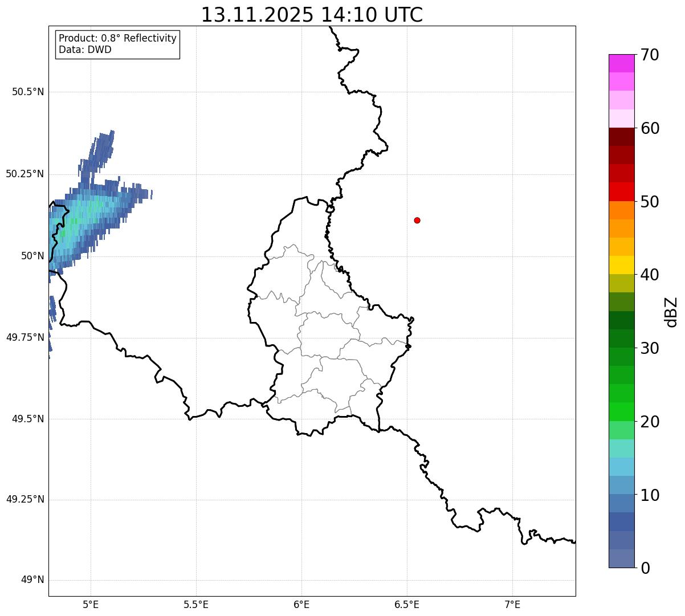Select the Data: DWD label

85,50
